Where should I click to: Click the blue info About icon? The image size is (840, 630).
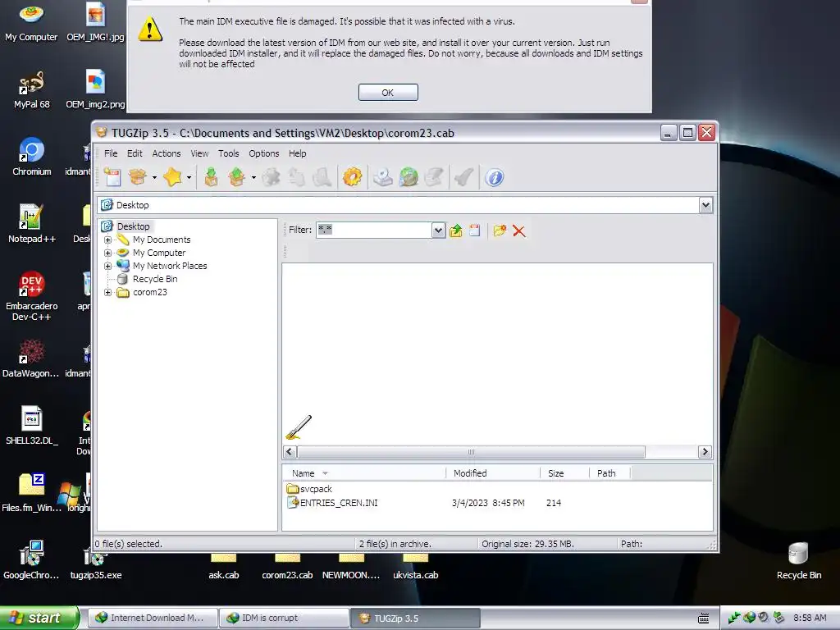[494, 177]
